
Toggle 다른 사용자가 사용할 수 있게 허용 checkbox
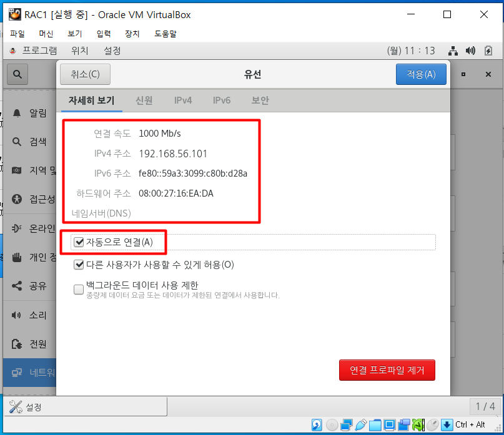coord(79,265)
